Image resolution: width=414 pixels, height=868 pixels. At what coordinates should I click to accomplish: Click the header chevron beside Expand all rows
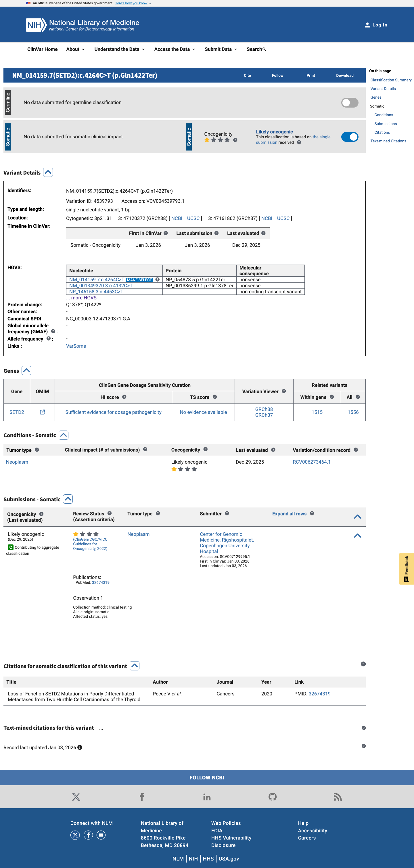358,517
